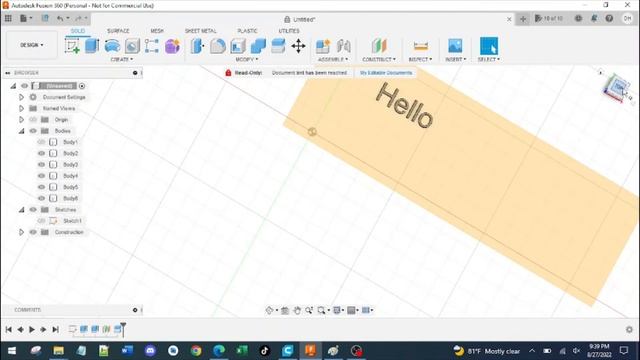This screenshot has height=360, width=640.
Task: Click the timeline end-of-history marker
Action: coord(123,329)
